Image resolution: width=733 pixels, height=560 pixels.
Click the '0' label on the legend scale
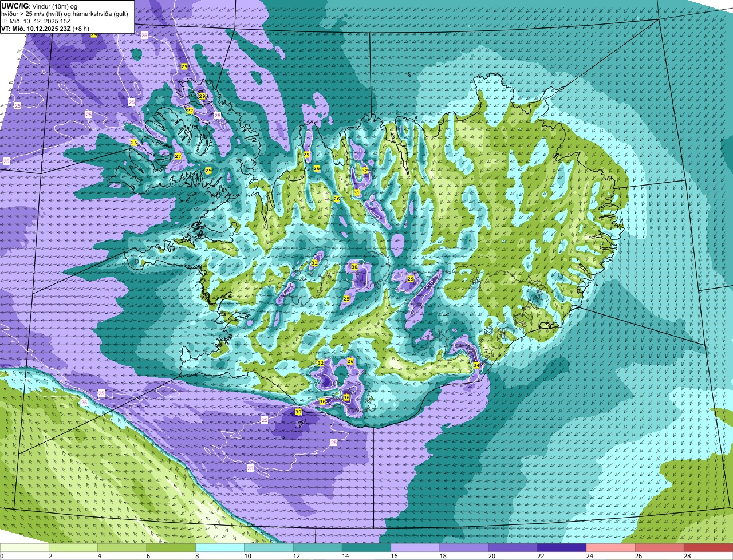(x=2, y=556)
